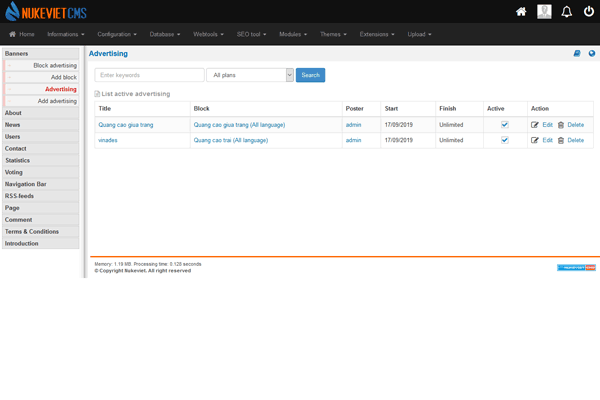
Task: Toggle Active checkbox for Quang cao giua trang
Action: tap(505, 125)
